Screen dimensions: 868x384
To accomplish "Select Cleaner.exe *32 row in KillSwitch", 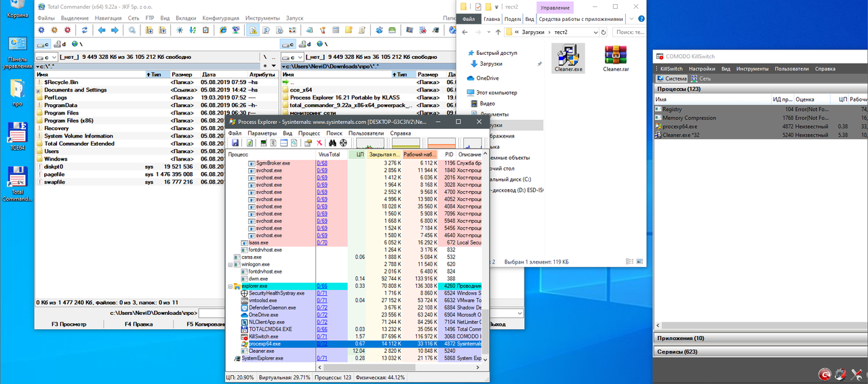I will pos(760,135).
